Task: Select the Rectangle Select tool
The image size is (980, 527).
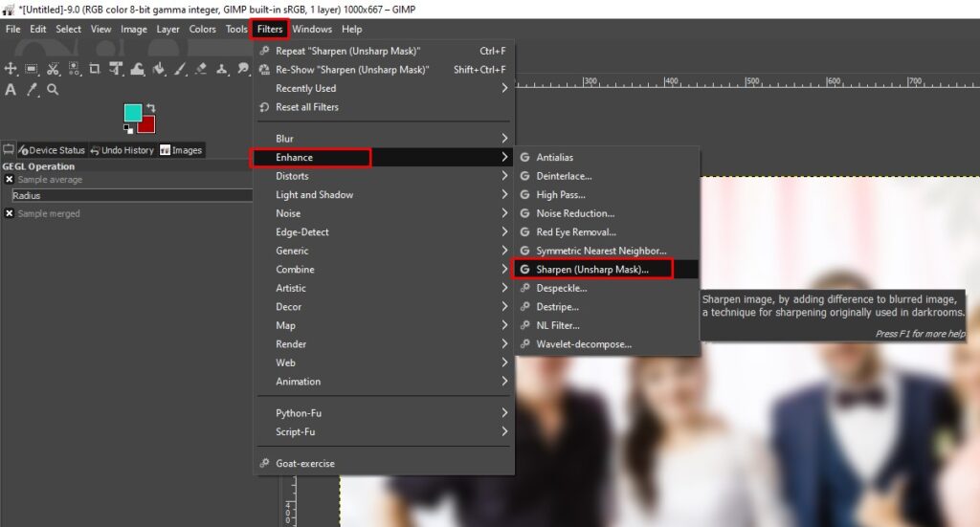Action: coord(32,69)
